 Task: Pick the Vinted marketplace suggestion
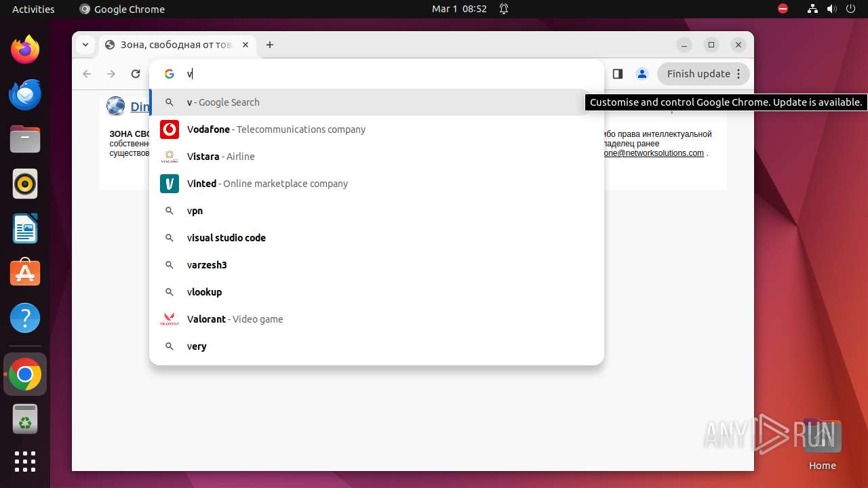point(376,184)
